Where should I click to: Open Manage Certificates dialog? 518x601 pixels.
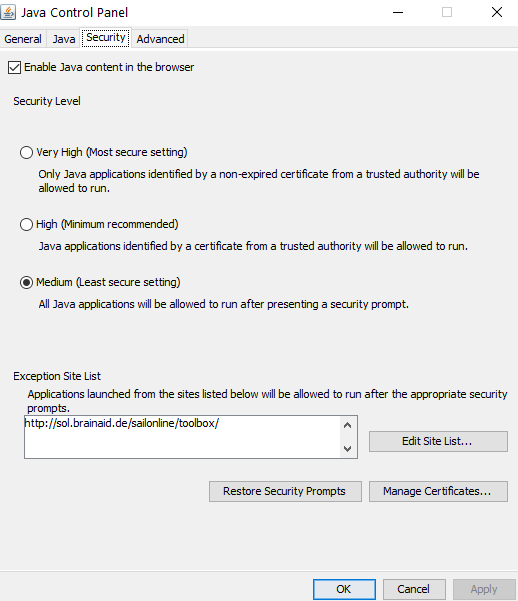[x=438, y=491]
